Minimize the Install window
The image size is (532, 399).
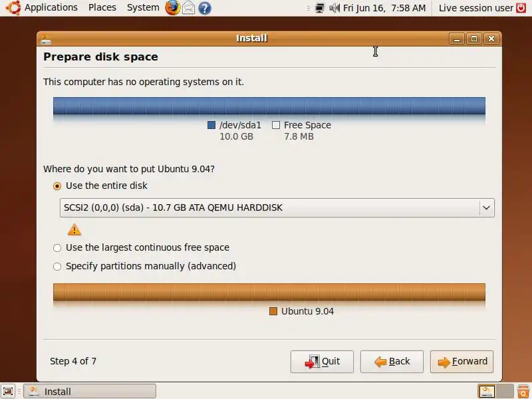tap(457, 39)
